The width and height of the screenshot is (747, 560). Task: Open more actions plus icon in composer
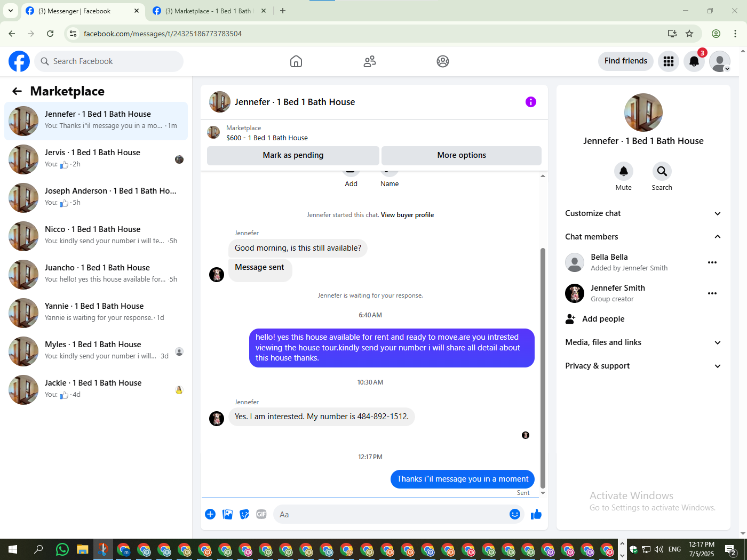tap(210, 514)
